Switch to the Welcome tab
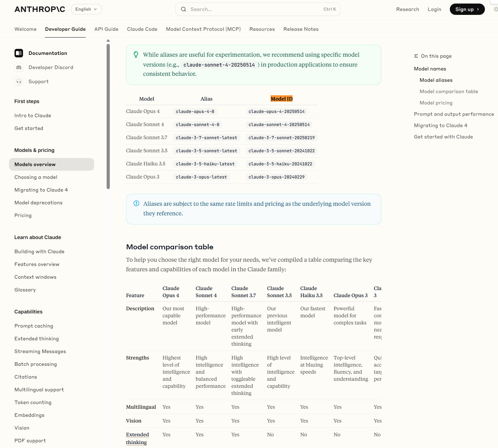This screenshot has height=448, width=498. 26,29
